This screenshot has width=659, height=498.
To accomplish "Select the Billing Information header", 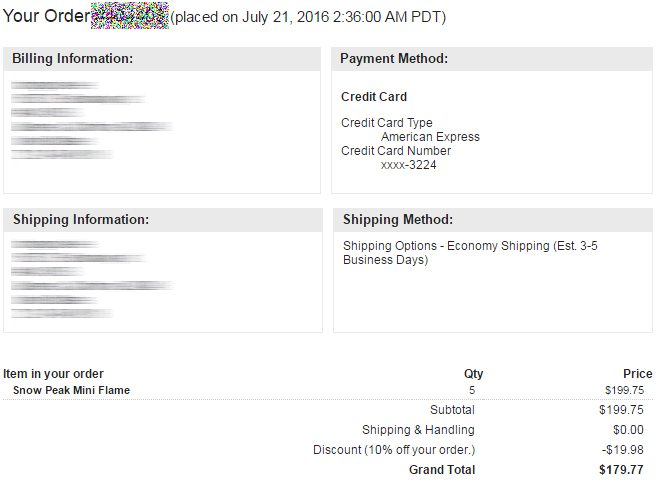I will [72, 59].
